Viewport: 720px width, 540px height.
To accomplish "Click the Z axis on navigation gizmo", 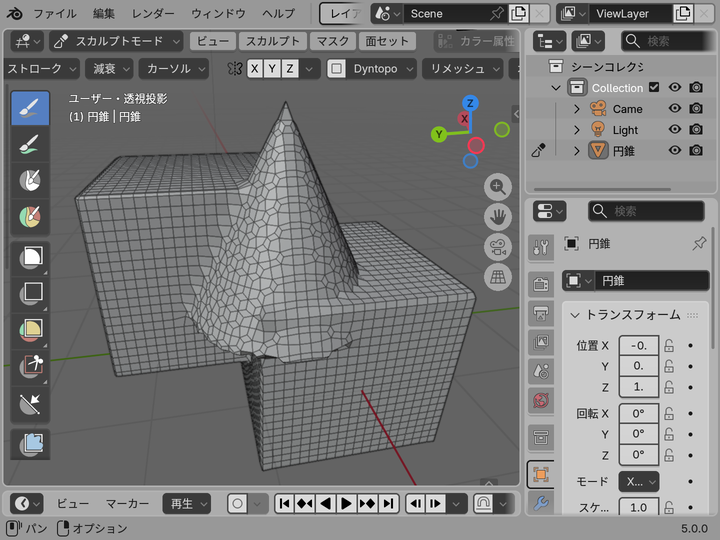I will point(470,103).
